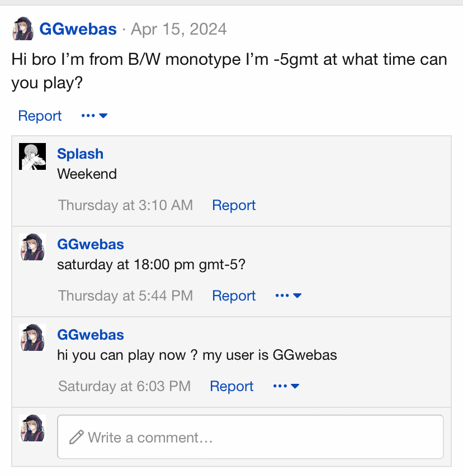Open the Splash username link

80,154
